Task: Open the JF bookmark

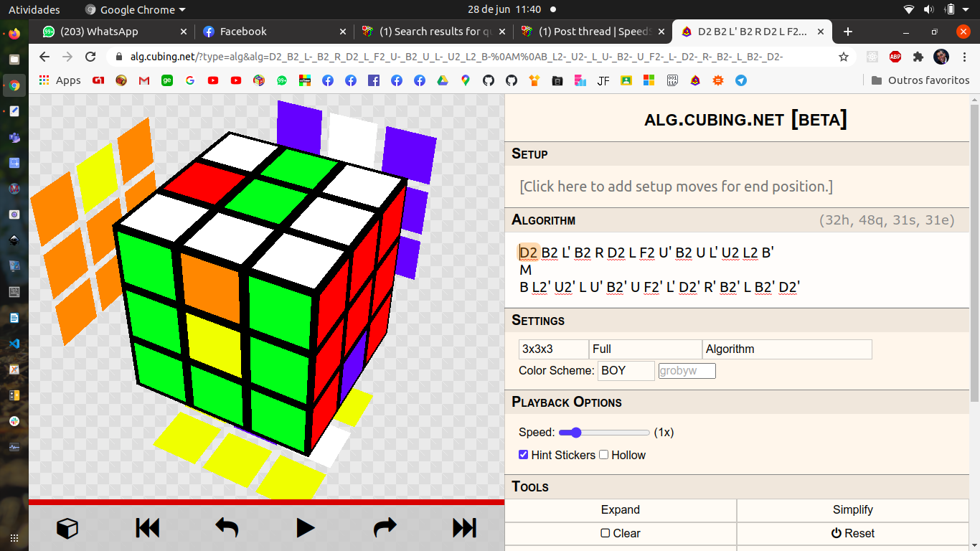Action: click(603, 80)
